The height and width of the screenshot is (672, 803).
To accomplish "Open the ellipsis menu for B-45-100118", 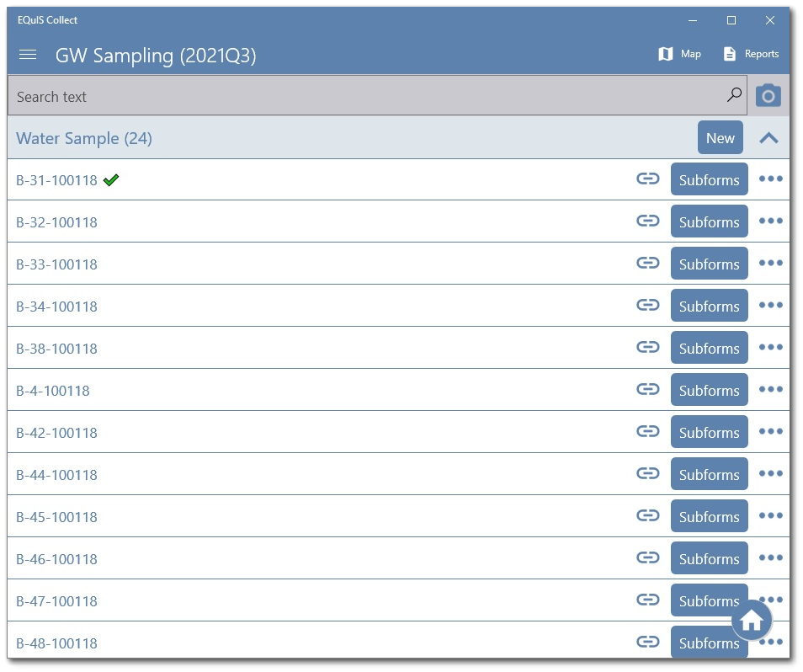I will tap(770, 515).
